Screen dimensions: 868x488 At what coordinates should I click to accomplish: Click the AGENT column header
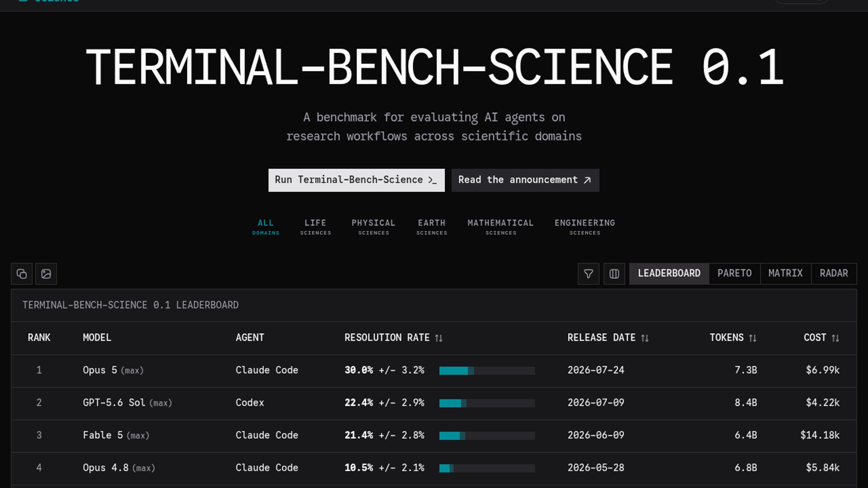[x=250, y=338]
